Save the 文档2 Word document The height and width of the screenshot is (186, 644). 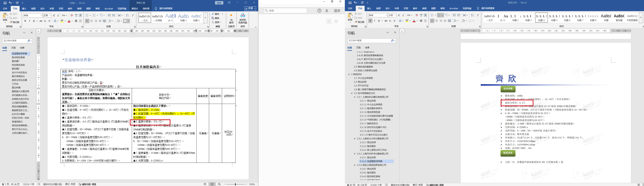5,3
